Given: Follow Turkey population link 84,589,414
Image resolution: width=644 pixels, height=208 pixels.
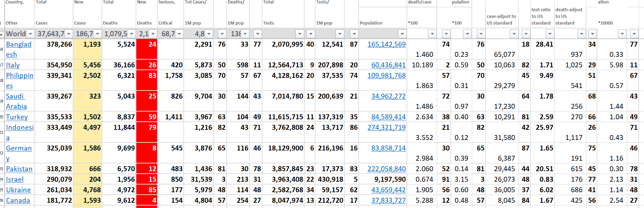Looking at the screenshot, I should 388,117.
